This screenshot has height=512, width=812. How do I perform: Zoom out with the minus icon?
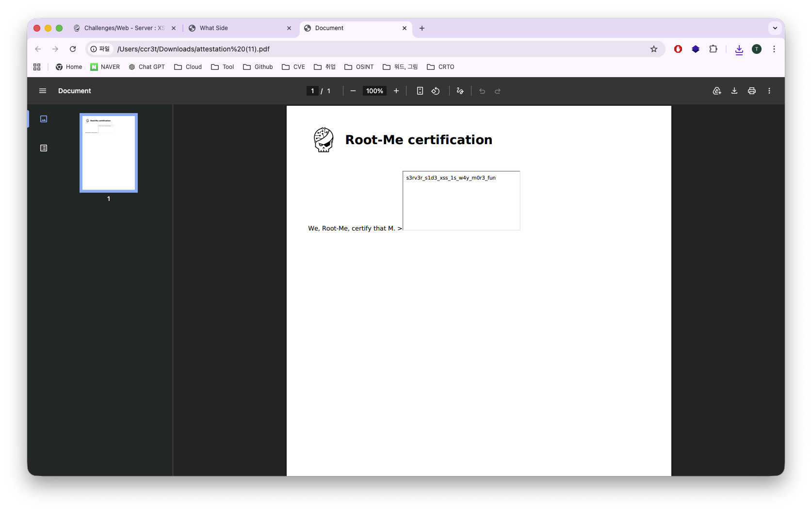353,91
